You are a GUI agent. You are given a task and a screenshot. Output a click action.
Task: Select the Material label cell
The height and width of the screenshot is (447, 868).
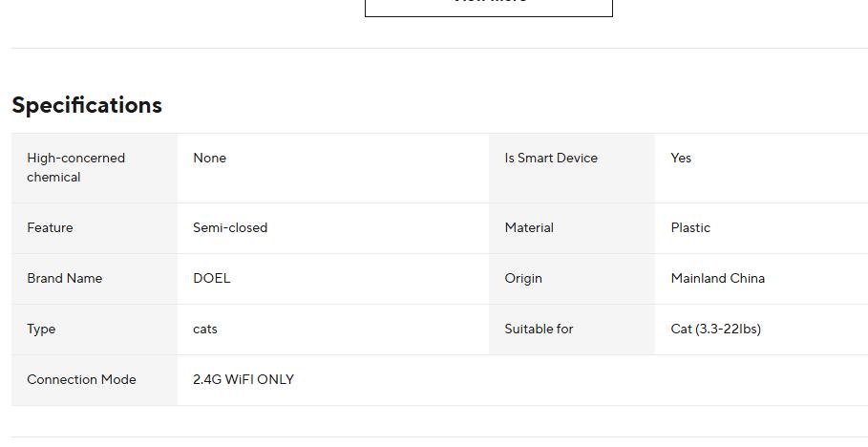pyautogui.click(x=529, y=227)
